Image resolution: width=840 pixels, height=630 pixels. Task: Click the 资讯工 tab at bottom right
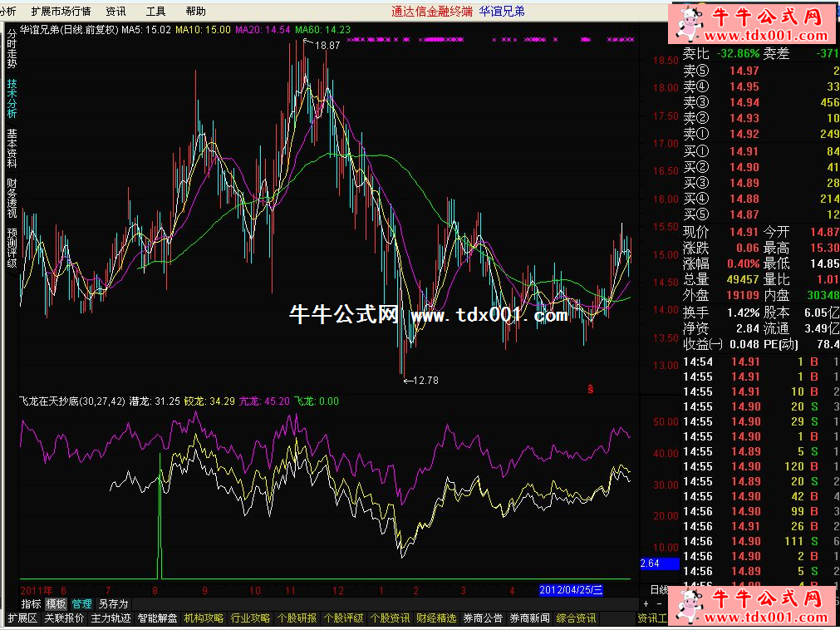coord(652,618)
